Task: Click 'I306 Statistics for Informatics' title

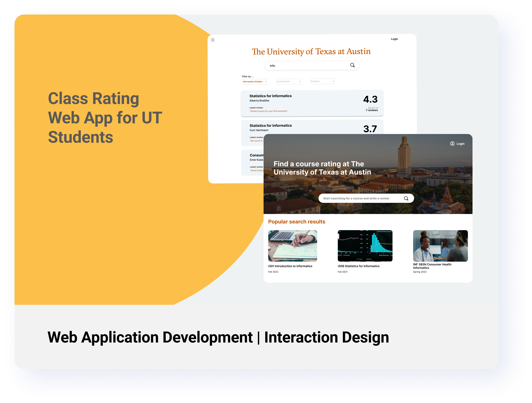Action: [x=358, y=266]
